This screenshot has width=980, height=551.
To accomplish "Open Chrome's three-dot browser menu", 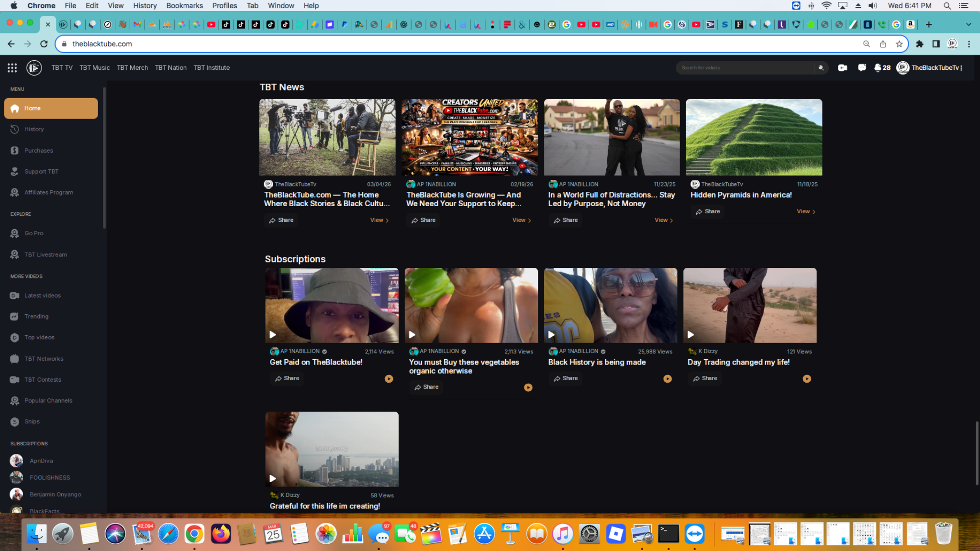I will click(x=969, y=44).
